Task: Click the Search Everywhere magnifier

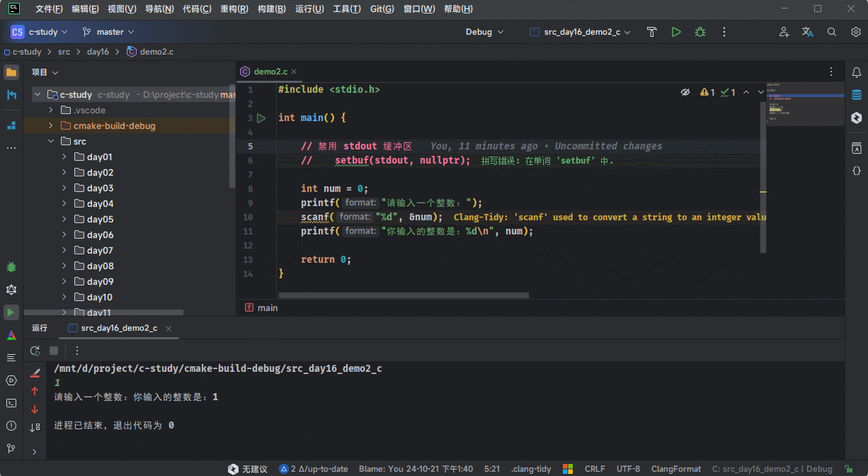Action: tap(832, 32)
